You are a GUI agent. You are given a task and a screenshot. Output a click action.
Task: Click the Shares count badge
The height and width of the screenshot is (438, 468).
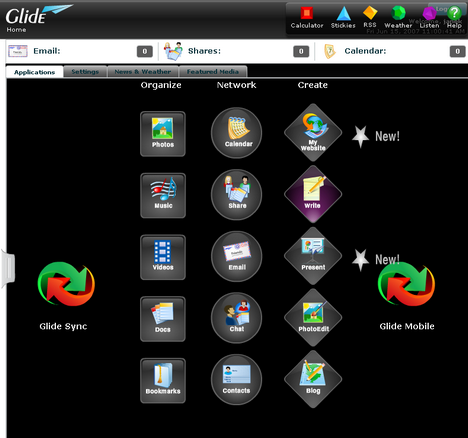click(x=301, y=51)
